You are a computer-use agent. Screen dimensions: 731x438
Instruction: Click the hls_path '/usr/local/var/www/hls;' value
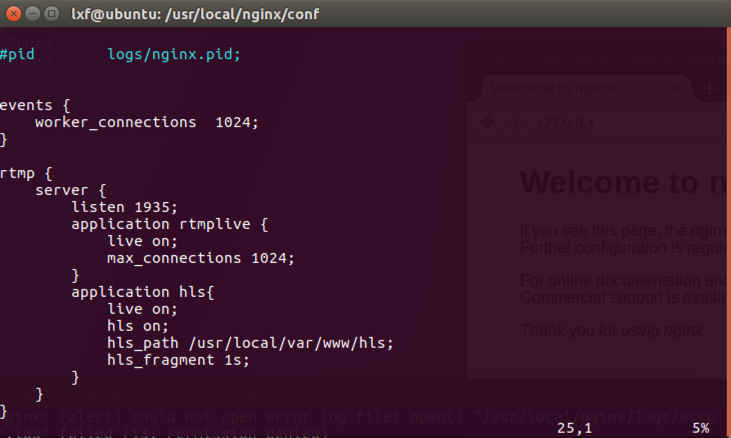click(291, 343)
